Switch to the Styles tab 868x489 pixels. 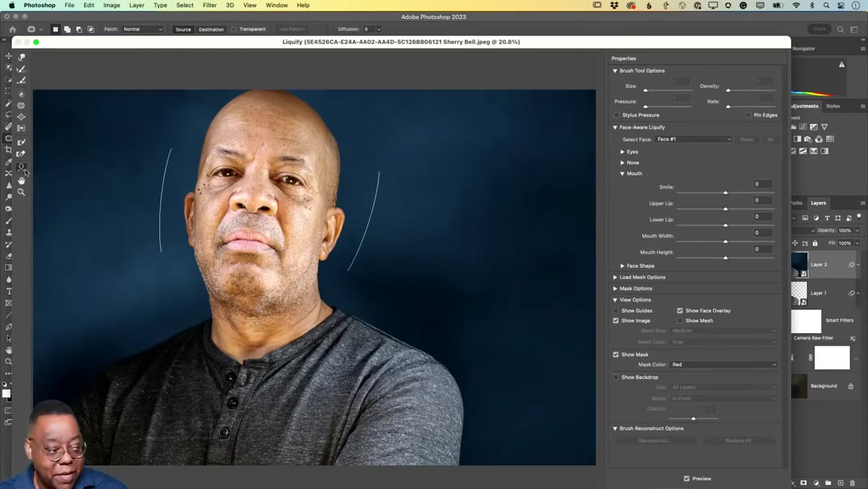[833, 106]
